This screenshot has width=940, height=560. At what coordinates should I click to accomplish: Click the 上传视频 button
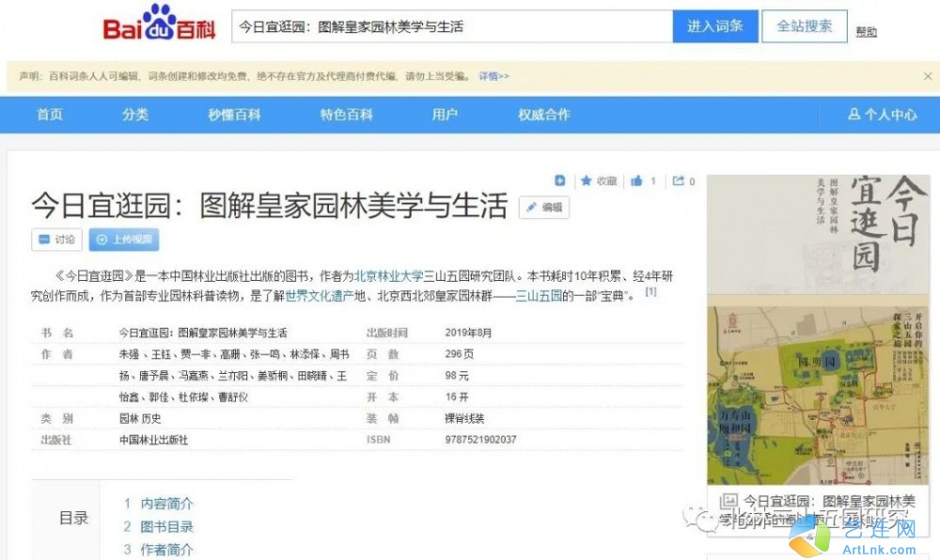click(124, 240)
